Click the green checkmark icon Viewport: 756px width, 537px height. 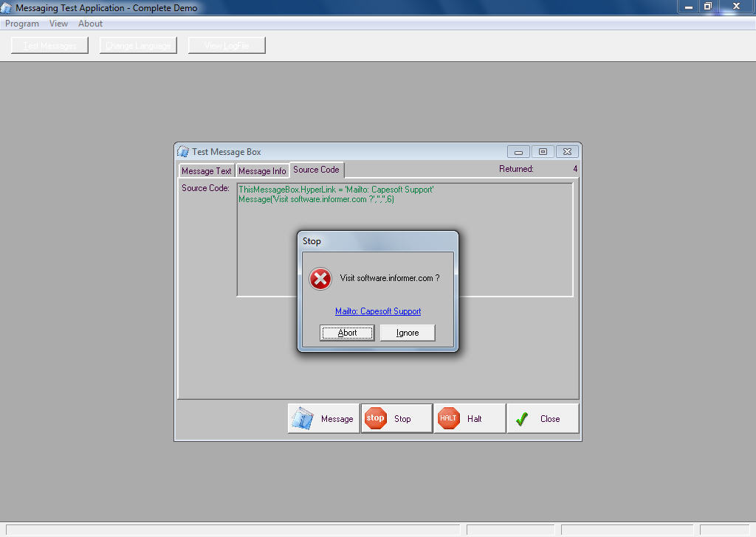pos(522,419)
